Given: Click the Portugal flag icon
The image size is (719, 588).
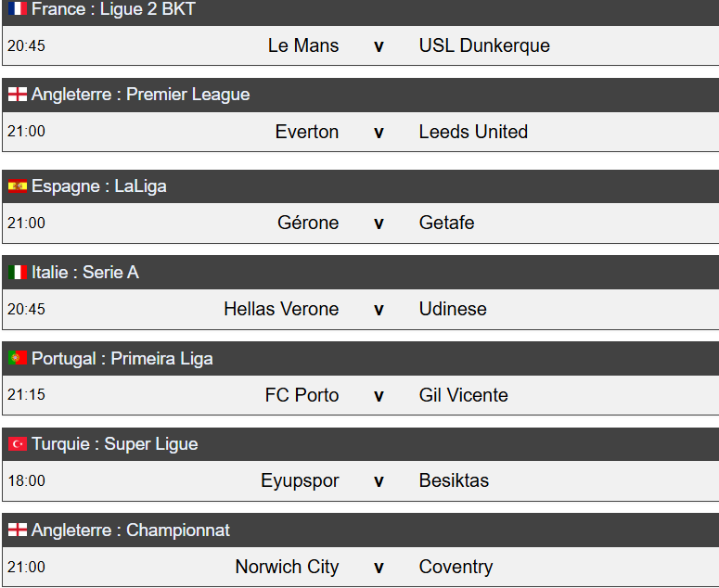Looking at the screenshot, I should point(18,358).
